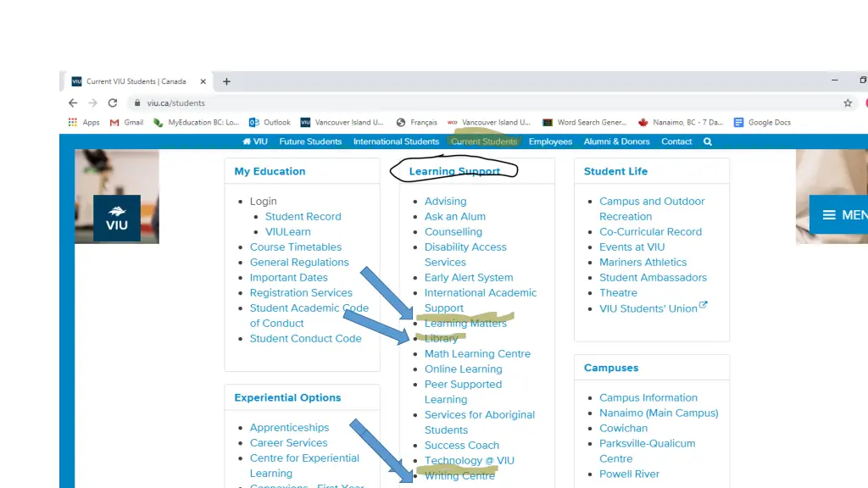The image size is (868, 488).
Task: Click the search magnifier in site navigation
Action: point(708,141)
